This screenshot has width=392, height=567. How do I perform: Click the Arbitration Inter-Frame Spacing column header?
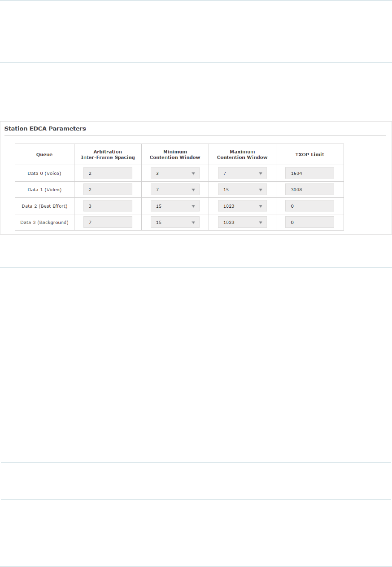(x=108, y=154)
